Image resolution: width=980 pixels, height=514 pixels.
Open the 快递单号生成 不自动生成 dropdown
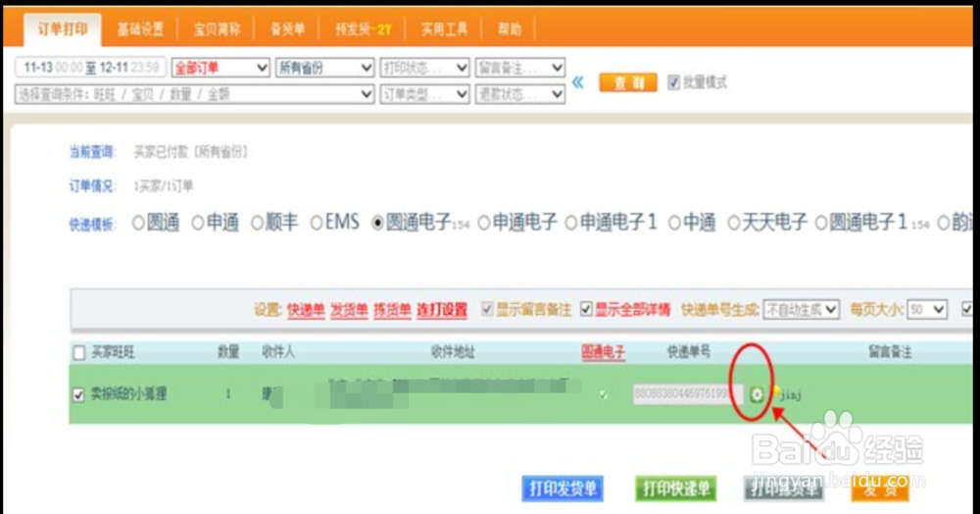[x=802, y=310]
